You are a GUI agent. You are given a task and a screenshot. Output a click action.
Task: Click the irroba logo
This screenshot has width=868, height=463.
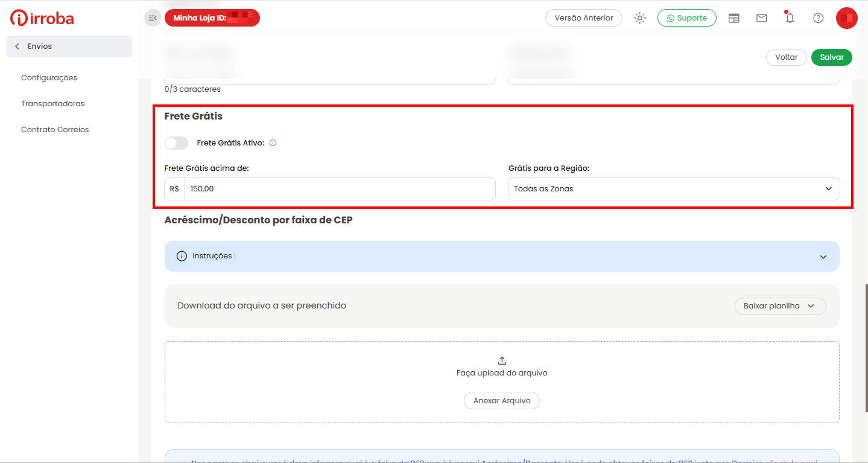[x=42, y=18]
